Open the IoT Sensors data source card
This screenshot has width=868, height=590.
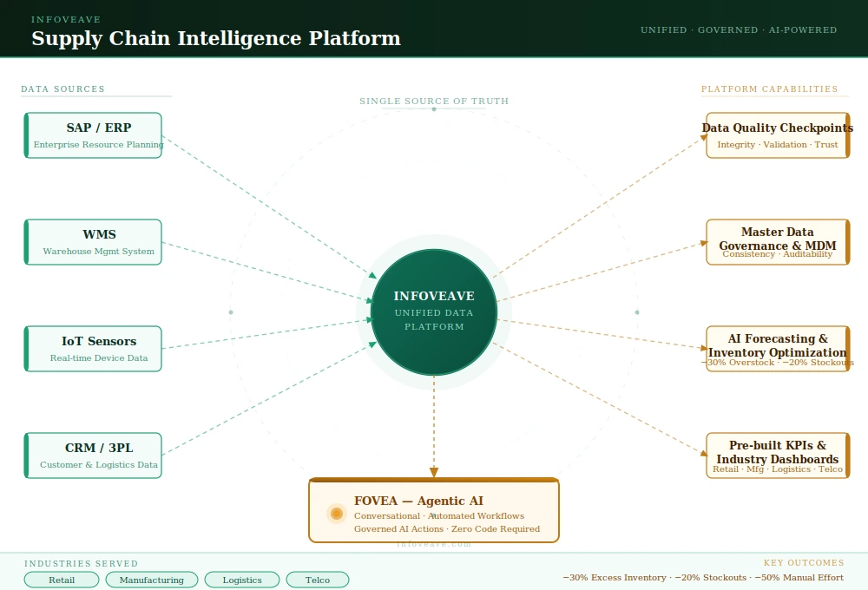(x=93, y=349)
